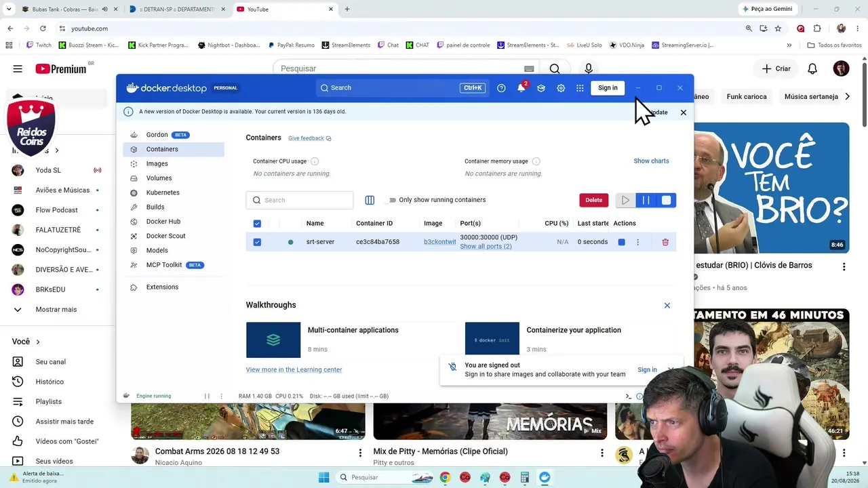Viewport: 868px width, 488px height.
Task: Open more options for Mix de Pitty video
Action: pos(602,453)
